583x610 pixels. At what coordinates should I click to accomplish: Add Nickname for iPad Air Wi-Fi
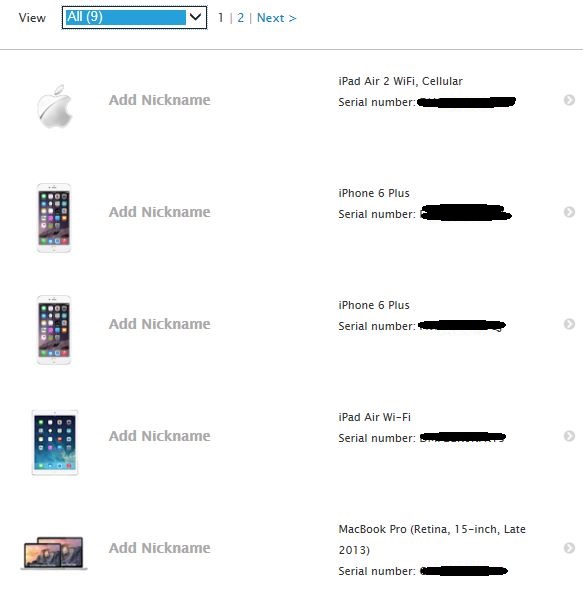point(159,436)
